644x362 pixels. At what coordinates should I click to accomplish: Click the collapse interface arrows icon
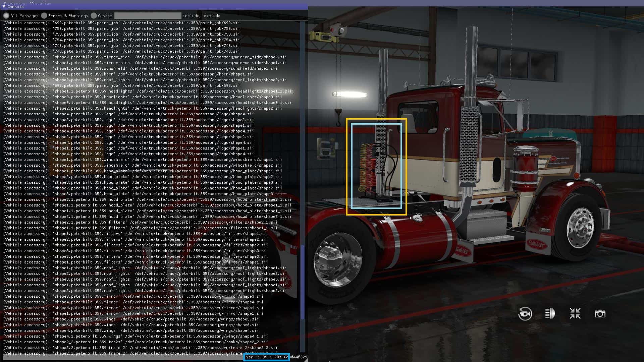click(575, 314)
